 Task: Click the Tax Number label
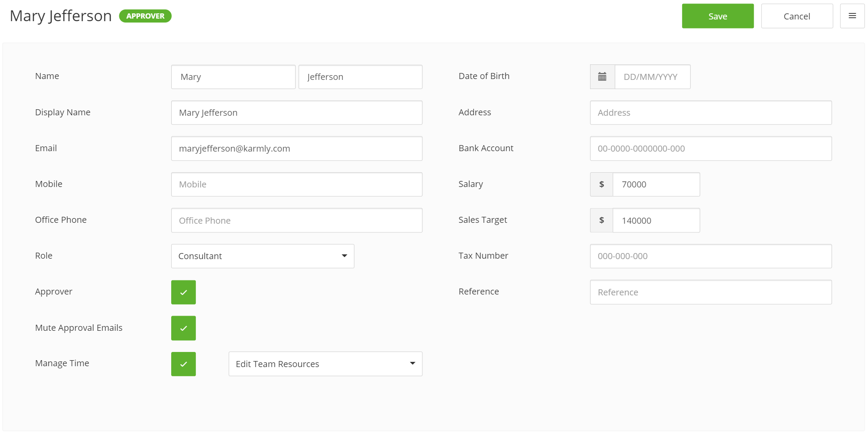pyautogui.click(x=483, y=256)
